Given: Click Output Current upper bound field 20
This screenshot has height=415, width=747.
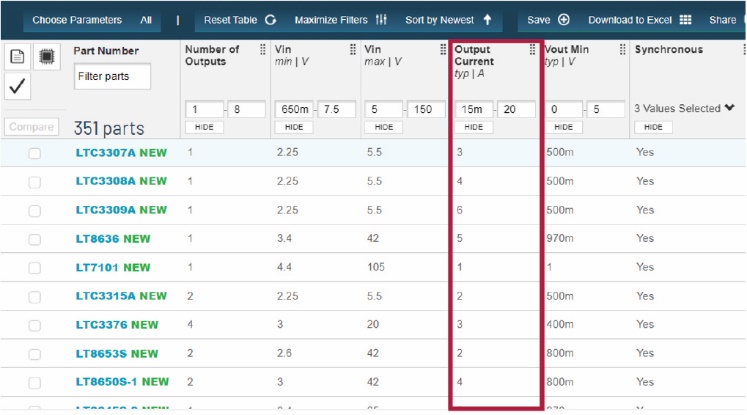Looking at the screenshot, I should click(x=516, y=110).
